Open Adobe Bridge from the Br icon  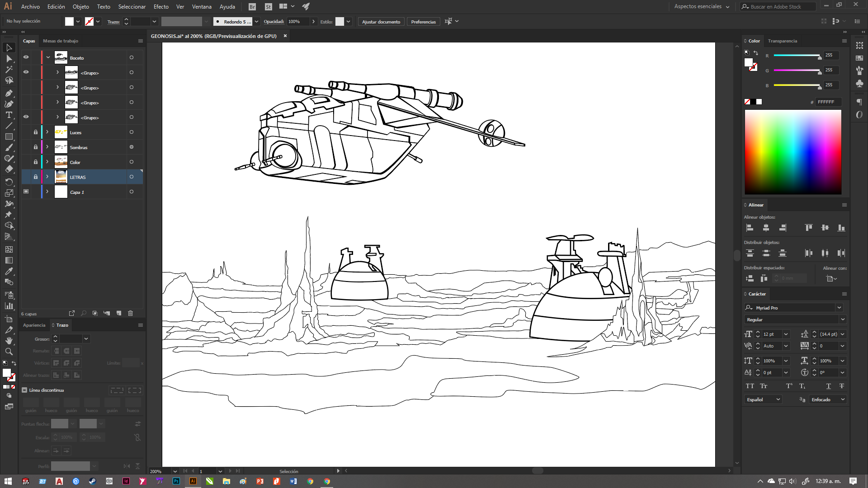coord(252,7)
